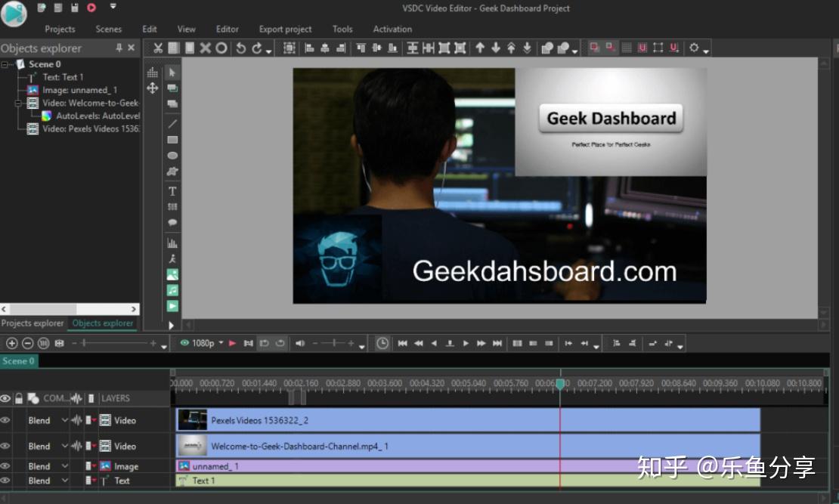The image size is (839, 504).
Task: Select Image: unnamed_ 1 in objects tree
Action: (79, 90)
